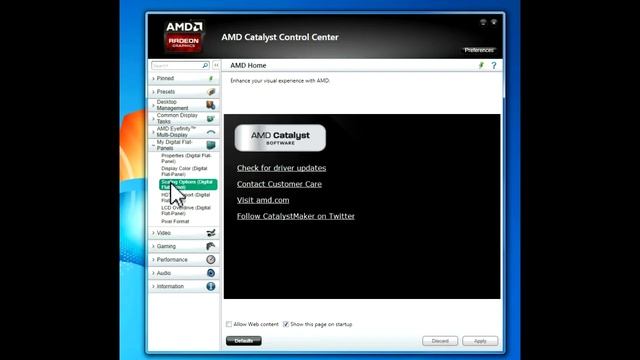This screenshot has height=360, width=640.
Task: Expand the AMD Eyefinity Multi-Display arrow
Action: 153,132
